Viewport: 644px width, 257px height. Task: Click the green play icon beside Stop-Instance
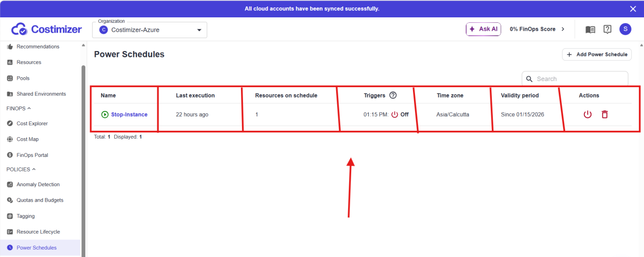(x=105, y=114)
